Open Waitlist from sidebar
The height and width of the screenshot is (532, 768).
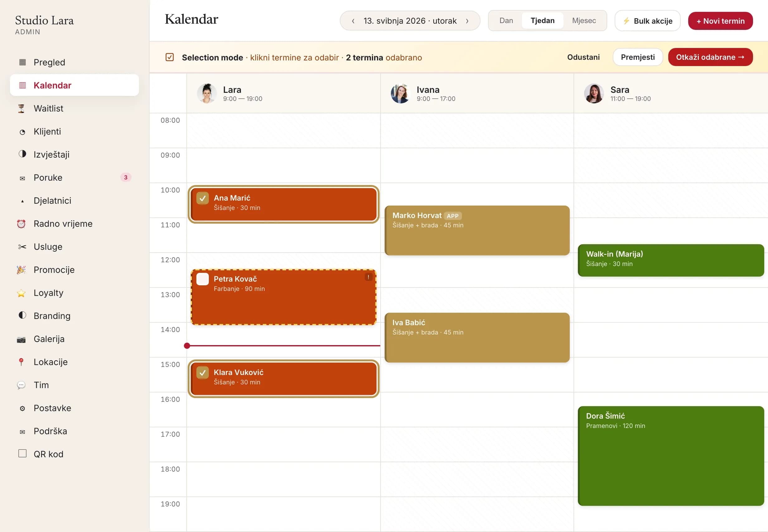pos(74,108)
